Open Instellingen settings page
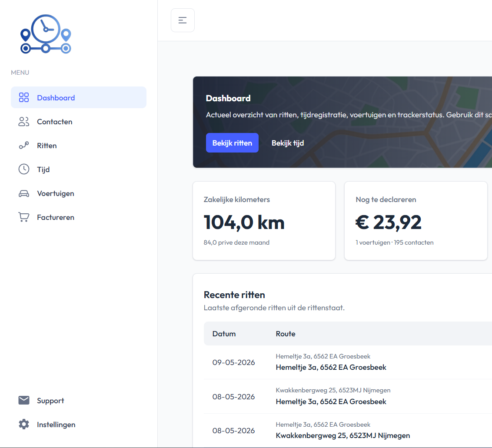 [x=78, y=425]
